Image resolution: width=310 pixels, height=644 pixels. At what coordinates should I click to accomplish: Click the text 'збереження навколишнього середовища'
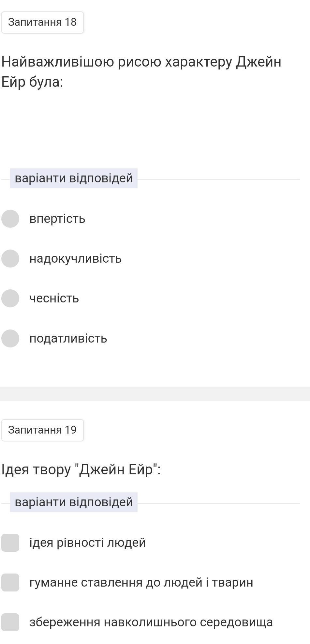151,622
